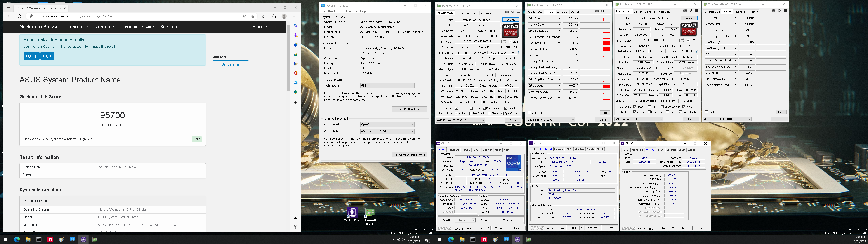
Task: Expand Benchmark Charts menu on Geekbench Browser
Action: [x=139, y=27]
